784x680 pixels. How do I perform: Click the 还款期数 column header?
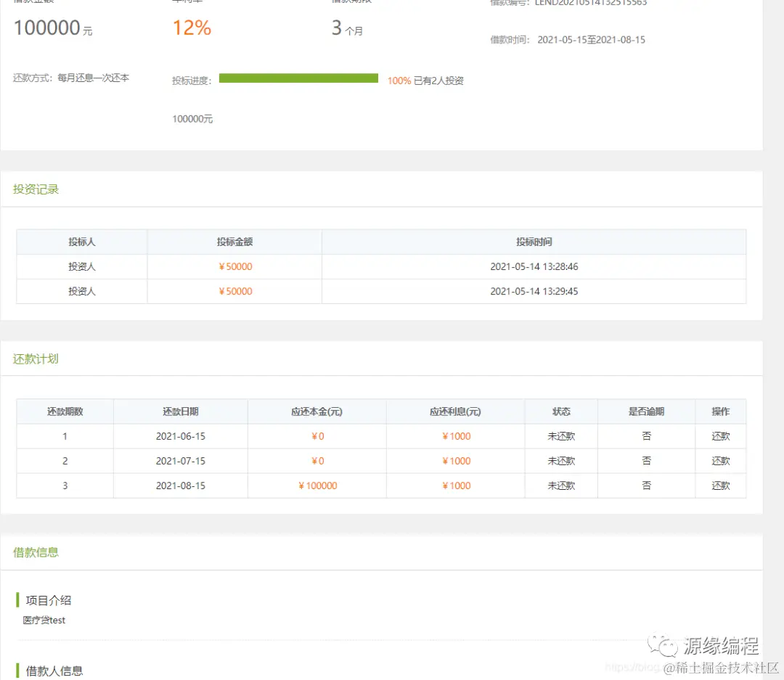(x=65, y=411)
